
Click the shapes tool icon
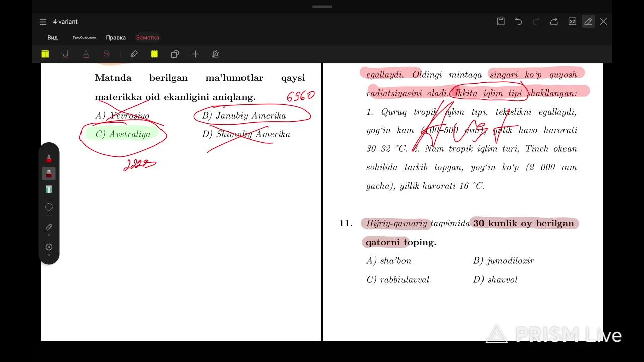(175, 54)
